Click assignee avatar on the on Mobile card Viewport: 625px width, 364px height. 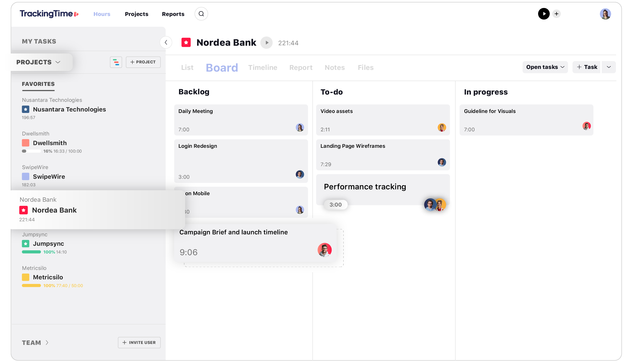tap(300, 210)
